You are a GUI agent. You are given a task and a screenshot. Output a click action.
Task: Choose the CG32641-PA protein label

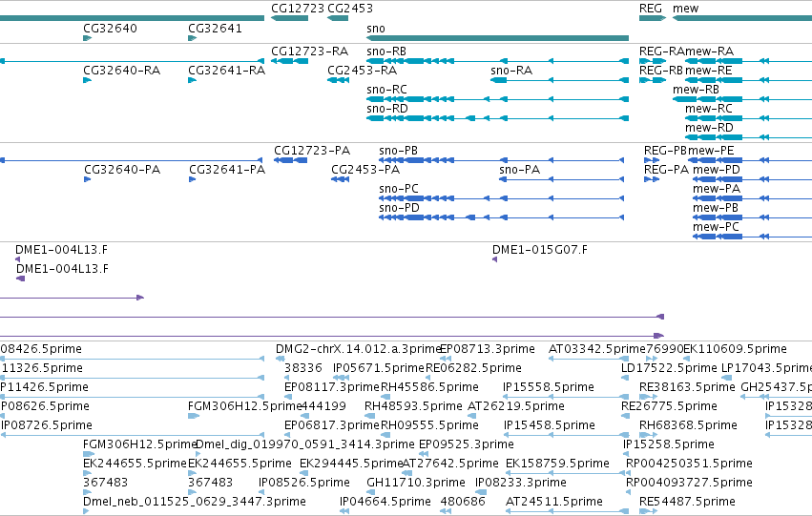[x=227, y=170]
